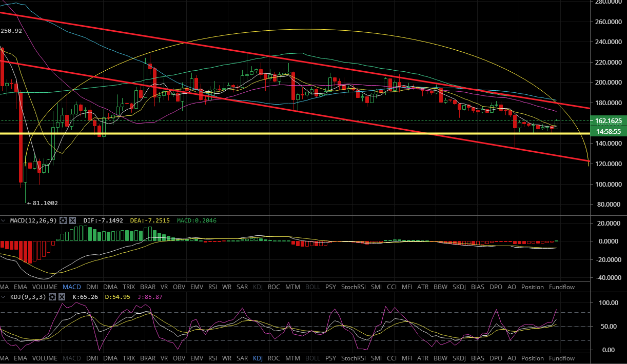Select Position in the MACD panel's indicator row

pyautogui.click(x=532, y=287)
